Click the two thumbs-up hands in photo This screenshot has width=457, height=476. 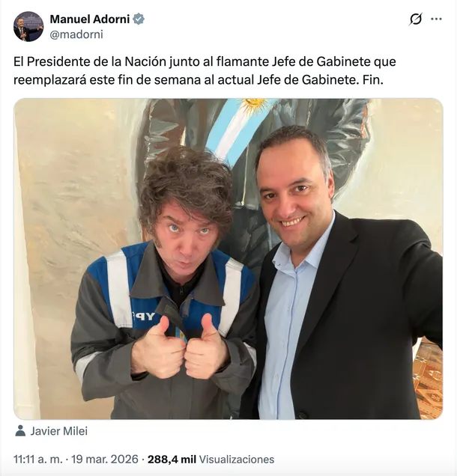181,348
